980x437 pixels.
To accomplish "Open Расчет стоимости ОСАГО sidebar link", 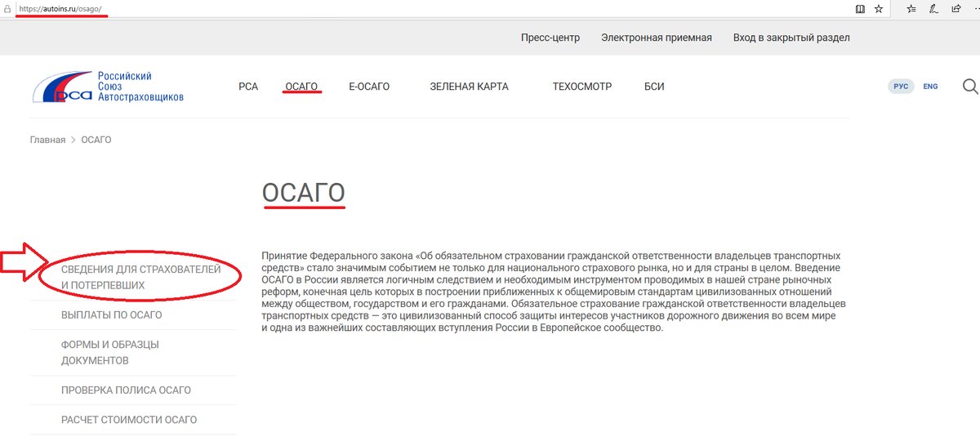I will pos(129,420).
